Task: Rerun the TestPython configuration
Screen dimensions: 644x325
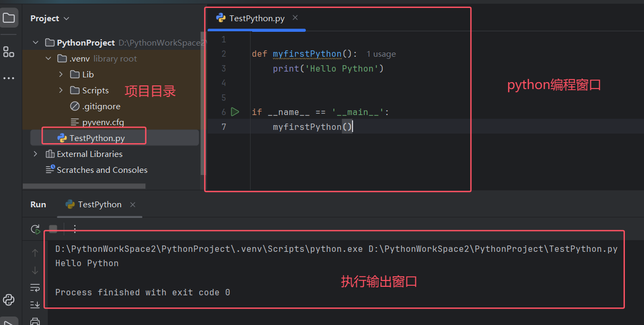Action: coord(36,229)
